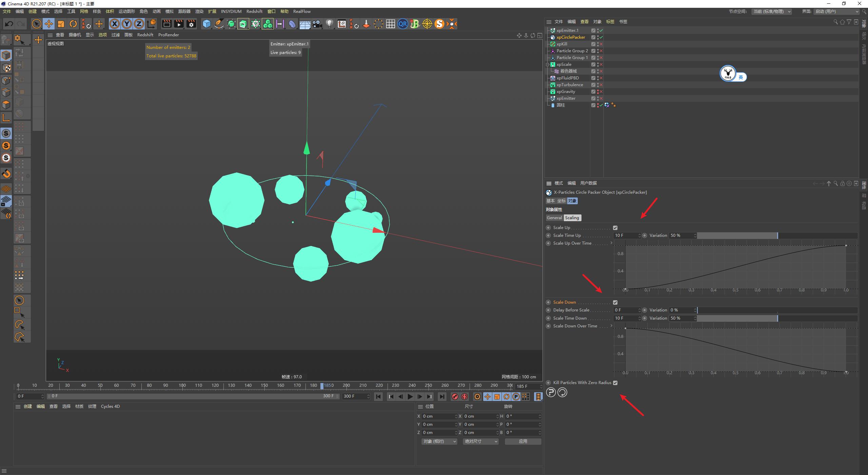Viewport: 868px width, 475px height.
Task: Select the Rotate tool
Action: [73, 24]
